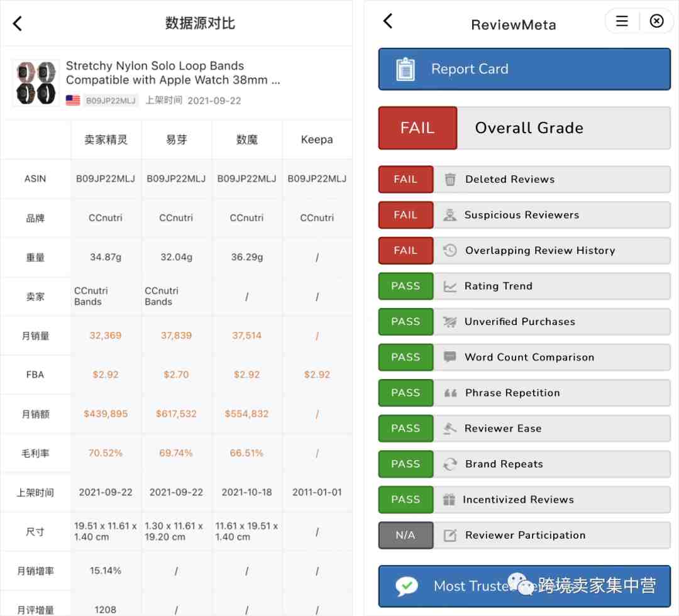
Task: Click the 月评增量 value 1208
Action: (x=105, y=610)
